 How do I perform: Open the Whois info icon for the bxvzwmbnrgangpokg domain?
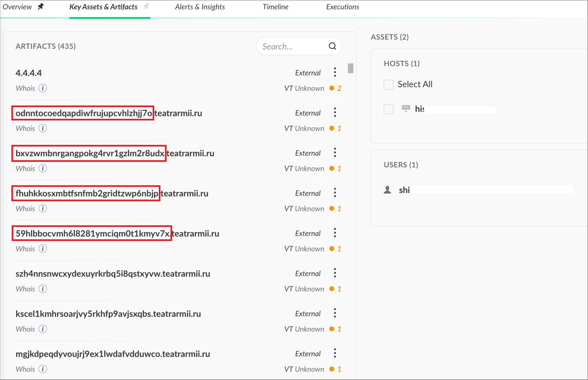pyautogui.click(x=43, y=168)
